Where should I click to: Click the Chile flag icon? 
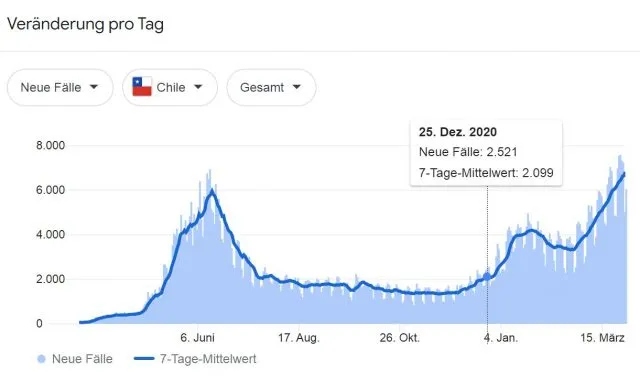tap(142, 87)
